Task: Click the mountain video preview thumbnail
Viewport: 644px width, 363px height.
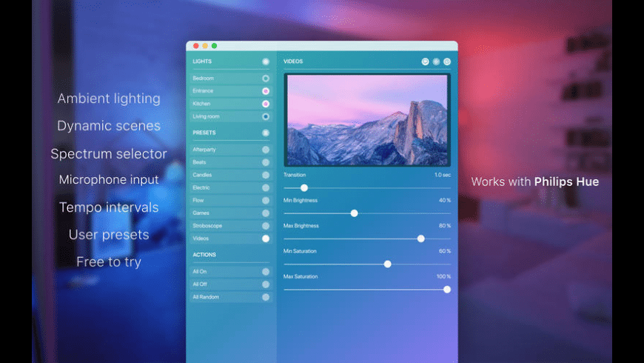Action: tap(367, 120)
